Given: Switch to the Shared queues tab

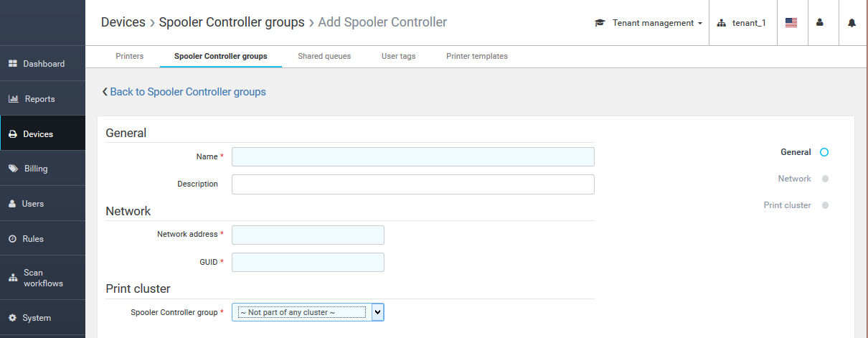Looking at the screenshot, I should 324,56.
